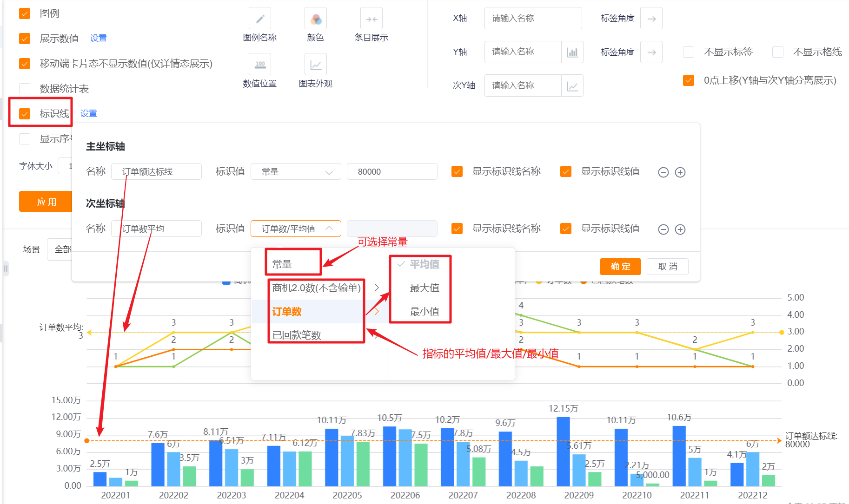Click the 订单额标线: 80000 line label
Viewport: 849px width, 504px height.
[811, 440]
